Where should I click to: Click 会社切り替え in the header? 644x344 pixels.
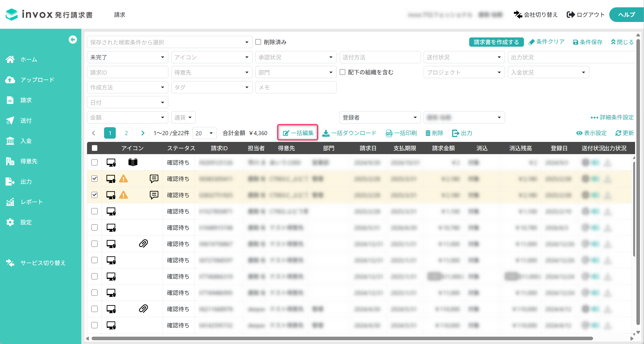(536, 15)
